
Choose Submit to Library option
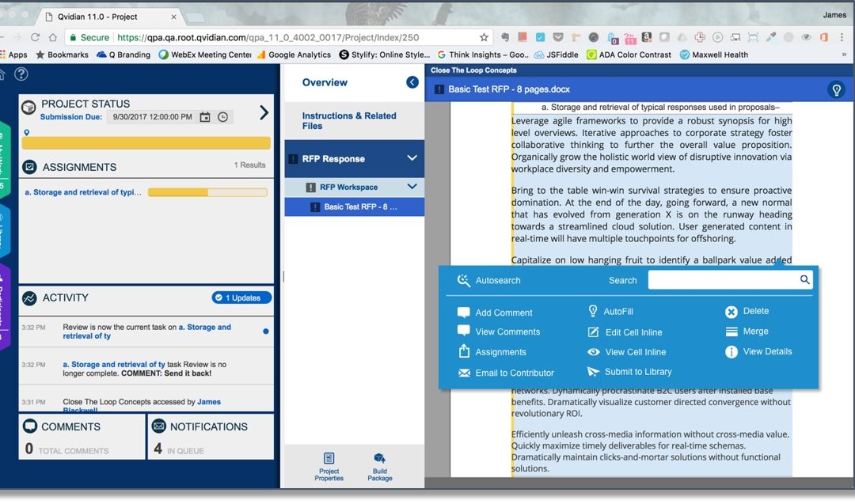coord(629,372)
